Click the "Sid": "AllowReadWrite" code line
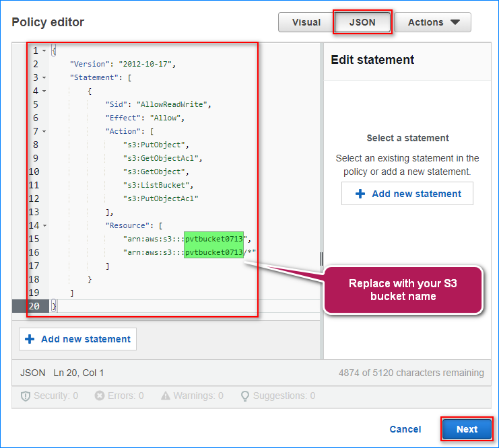Image resolution: width=499 pixels, height=448 pixels. 158,104
